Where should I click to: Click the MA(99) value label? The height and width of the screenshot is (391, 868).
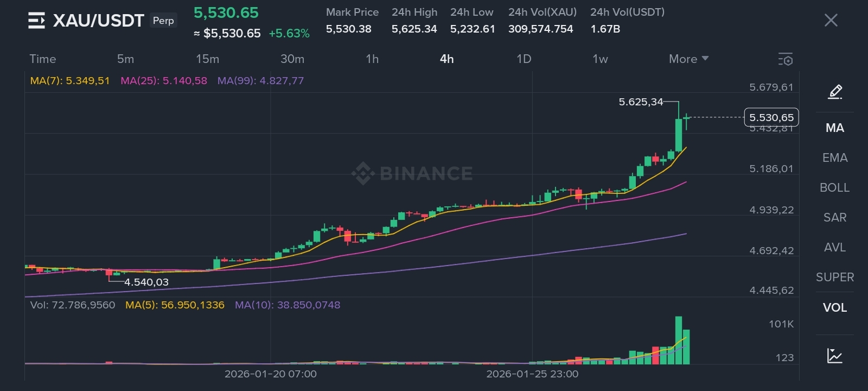(x=260, y=80)
